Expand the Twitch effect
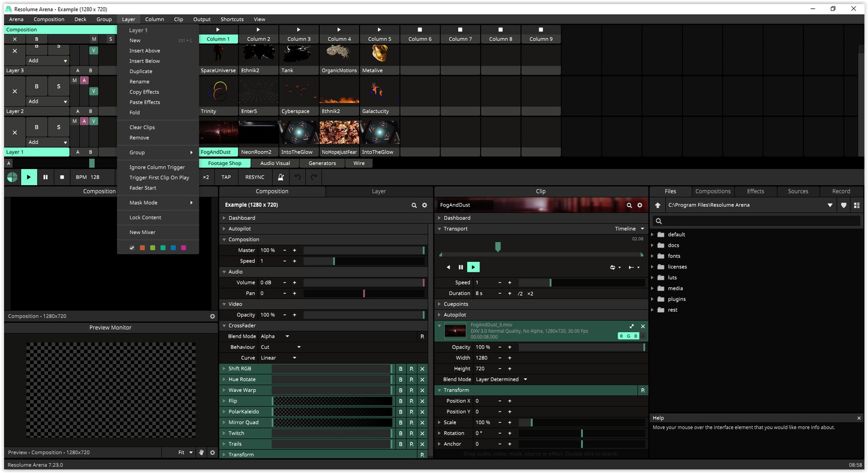Image resolution: width=868 pixels, height=473 pixels. [224, 433]
